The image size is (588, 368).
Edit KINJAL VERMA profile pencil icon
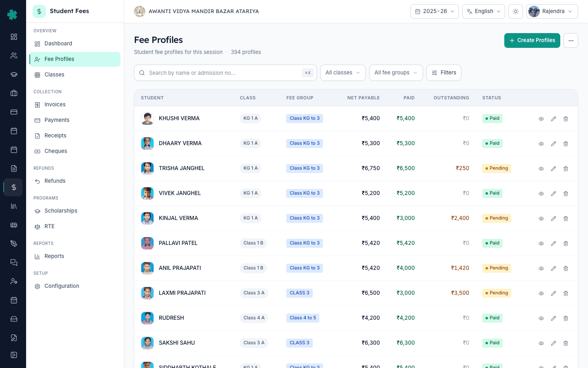pyautogui.click(x=553, y=218)
